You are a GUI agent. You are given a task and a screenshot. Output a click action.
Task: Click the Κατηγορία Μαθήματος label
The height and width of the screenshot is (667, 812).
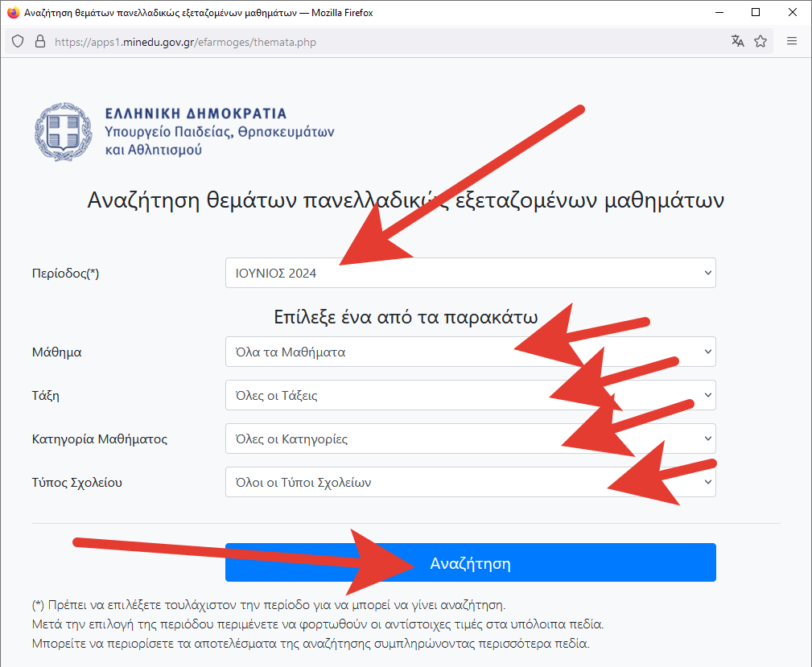tap(100, 439)
